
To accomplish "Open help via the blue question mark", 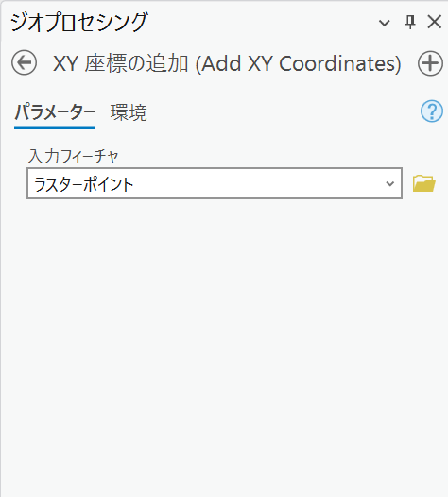I will [x=432, y=111].
